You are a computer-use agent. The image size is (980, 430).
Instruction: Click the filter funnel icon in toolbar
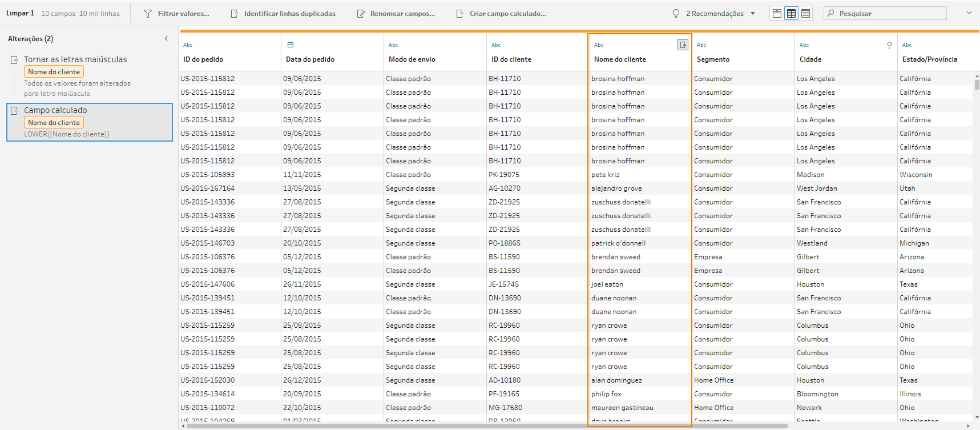(x=148, y=13)
